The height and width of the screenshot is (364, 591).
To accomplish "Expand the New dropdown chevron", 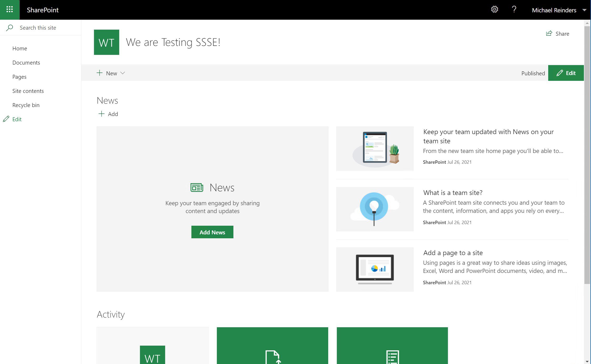I will click(x=123, y=73).
